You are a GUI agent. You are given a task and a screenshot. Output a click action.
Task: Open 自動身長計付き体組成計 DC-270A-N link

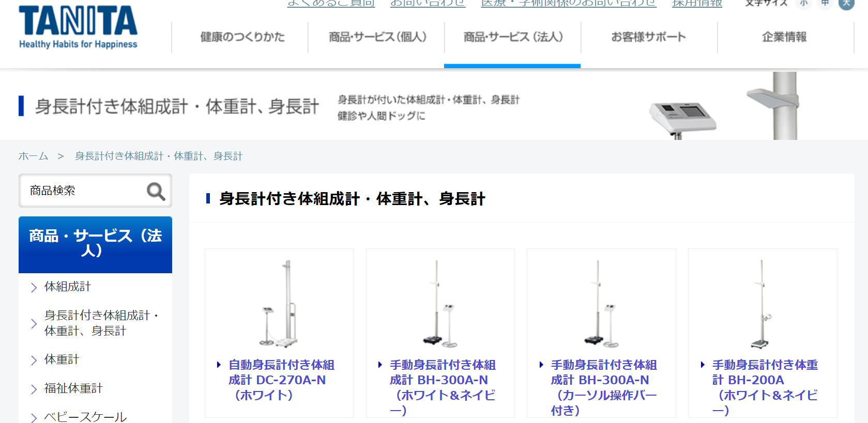281,380
